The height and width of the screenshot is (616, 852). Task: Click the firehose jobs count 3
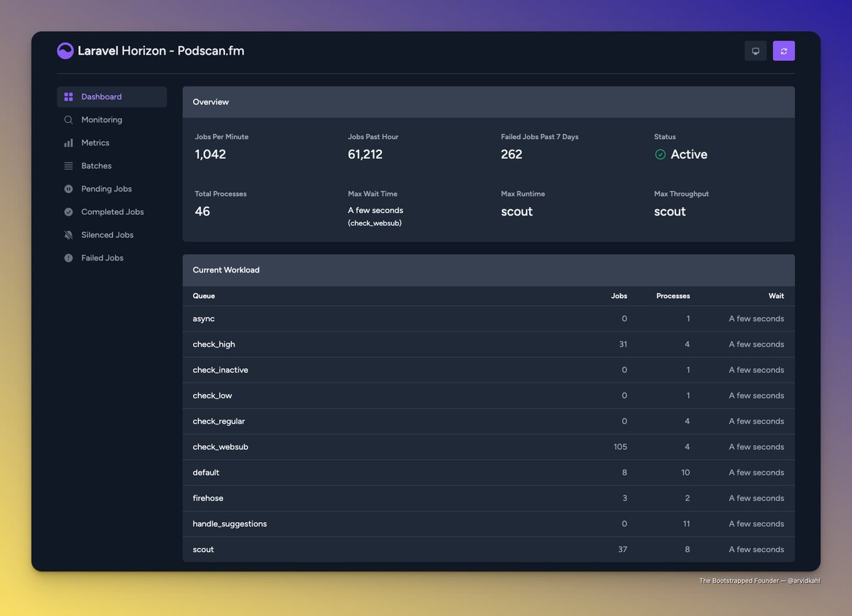(x=625, y=498)
